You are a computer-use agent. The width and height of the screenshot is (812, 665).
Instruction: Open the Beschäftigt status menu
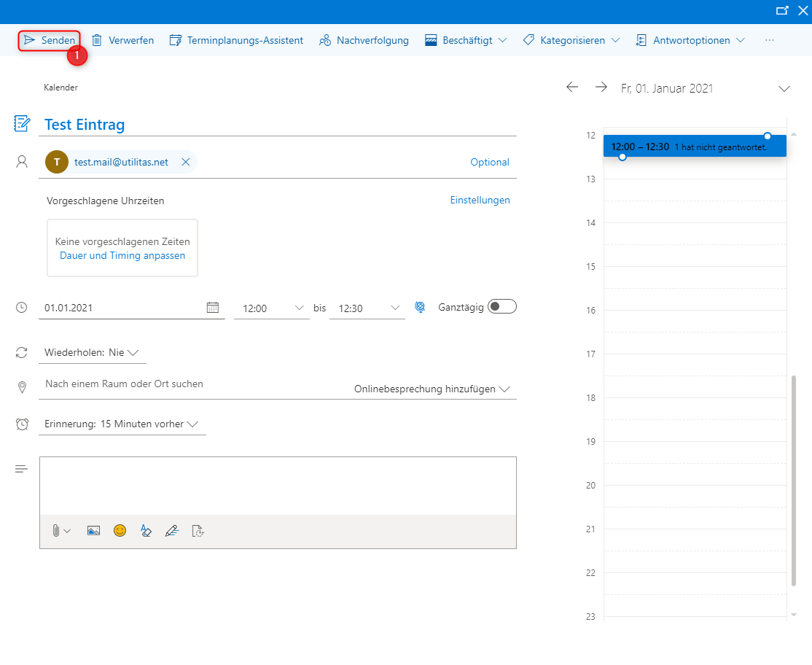(466, 40)
